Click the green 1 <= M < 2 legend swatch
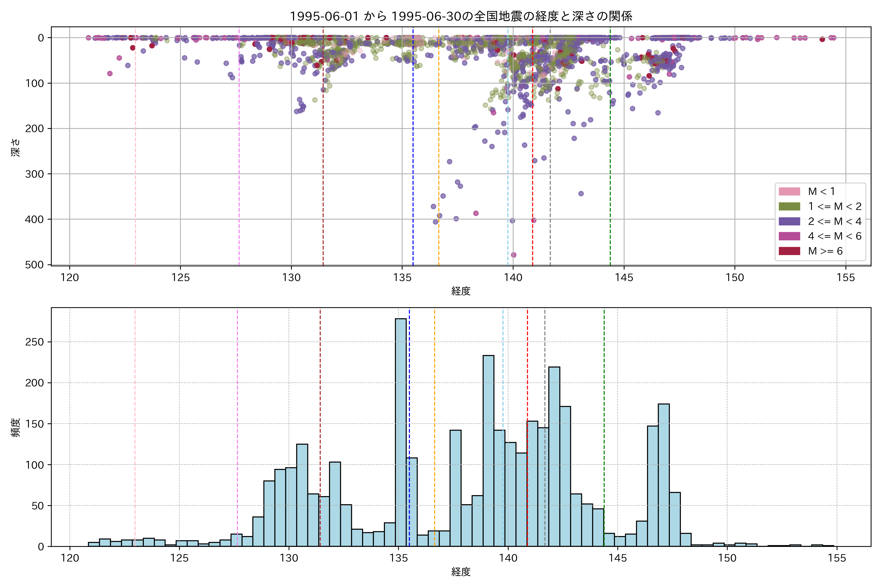 coord(789,207)
